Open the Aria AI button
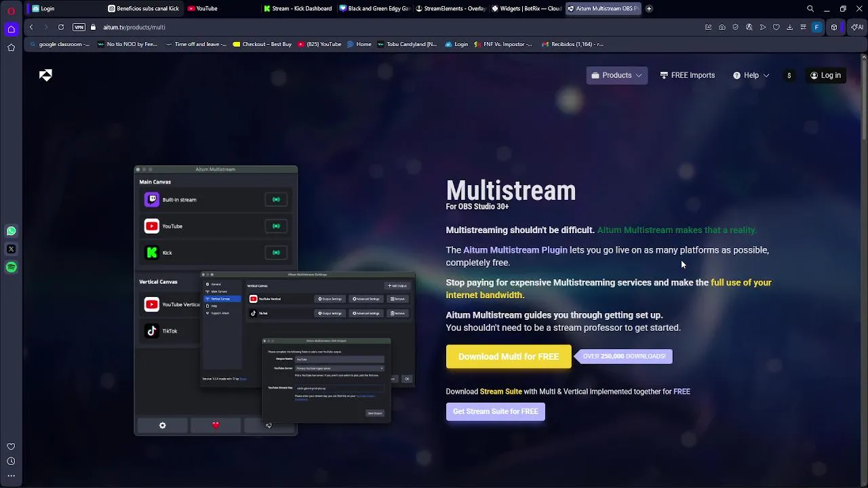Viewport: 868px width, 488px height. click(x=856, y=27)
